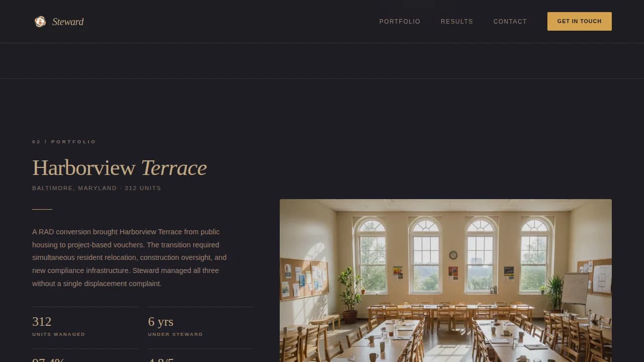The image size is (644, 362).
Task: Select the Harborview Terrace heading
Action: 120,168
